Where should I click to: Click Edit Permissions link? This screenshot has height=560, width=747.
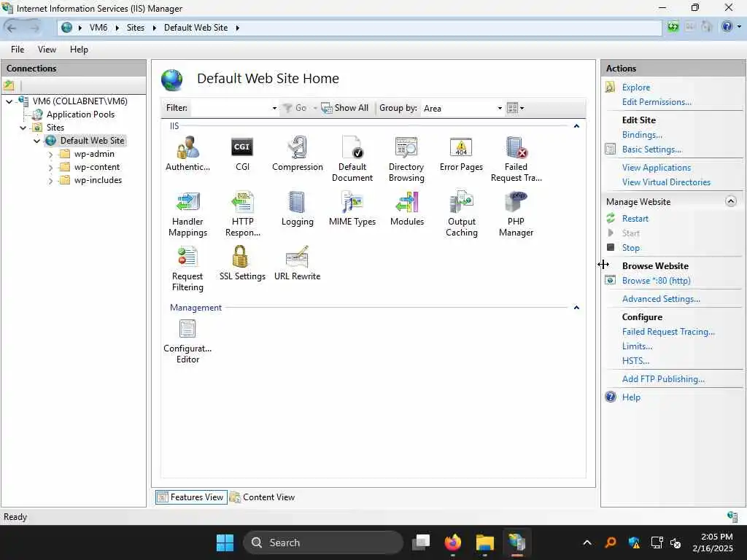coord(657,102)
